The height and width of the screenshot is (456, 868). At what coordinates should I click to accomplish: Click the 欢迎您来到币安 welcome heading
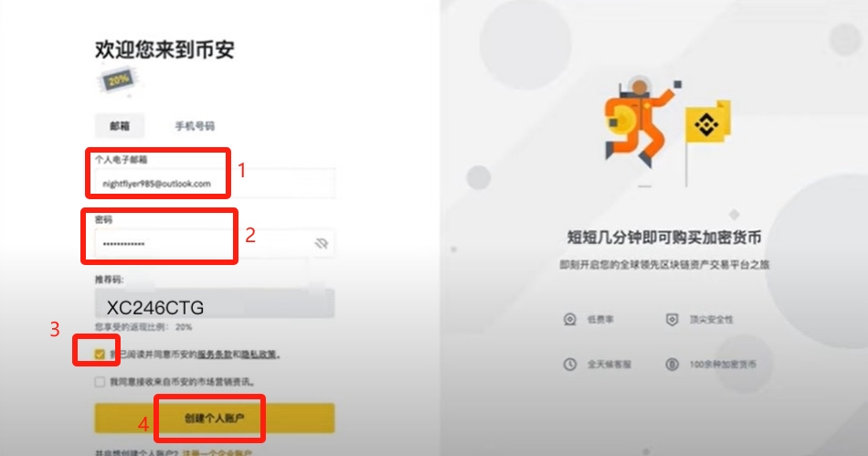[x=164, y=49]
